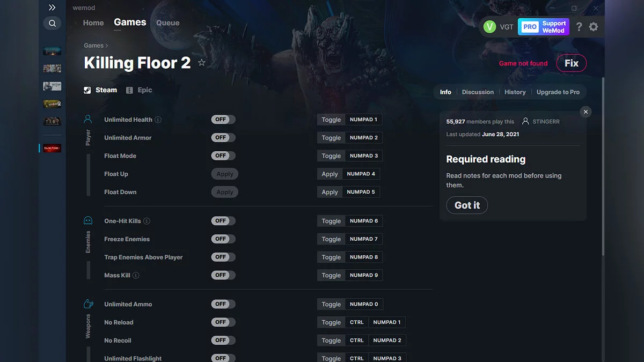Image resolution: width=644 pixels, height=362 pixels.
Task: Toggle Float Mode switch
Action: pos(223,156)
